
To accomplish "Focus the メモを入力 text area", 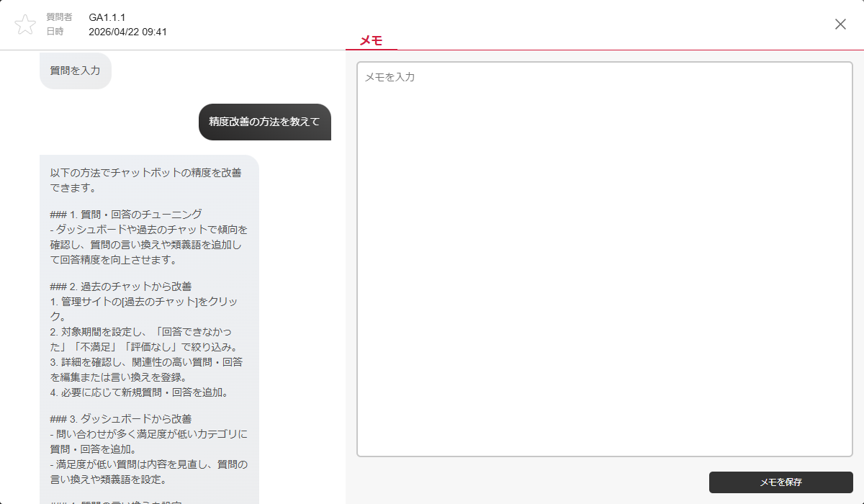I will (604, 258).
